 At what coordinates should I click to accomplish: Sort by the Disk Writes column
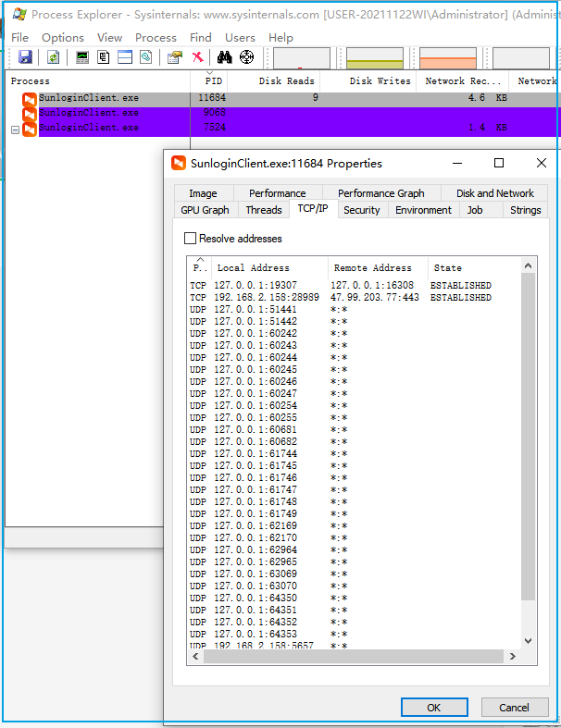pos(368,80)
